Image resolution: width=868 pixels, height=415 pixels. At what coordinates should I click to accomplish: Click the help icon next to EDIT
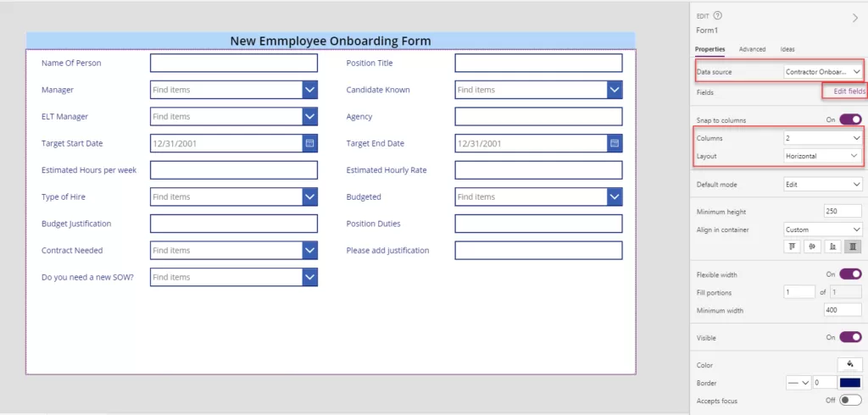(x=718, y=15)
